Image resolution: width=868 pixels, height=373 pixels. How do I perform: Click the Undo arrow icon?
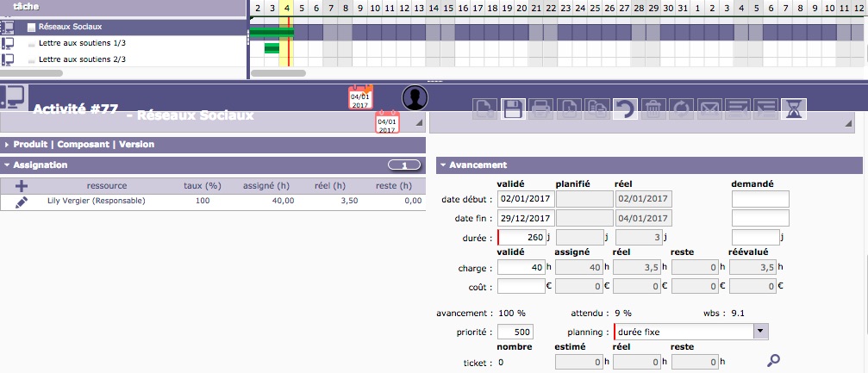[x=625, y=109]
